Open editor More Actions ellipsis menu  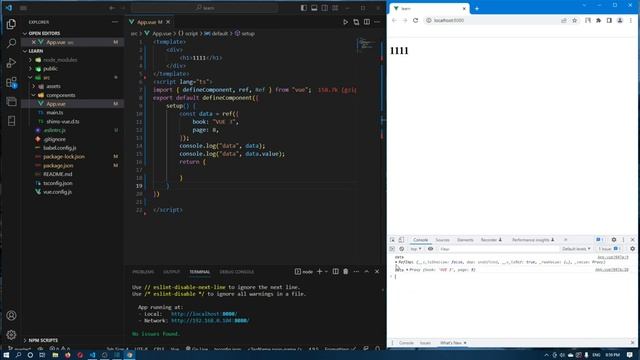(377, 22)
